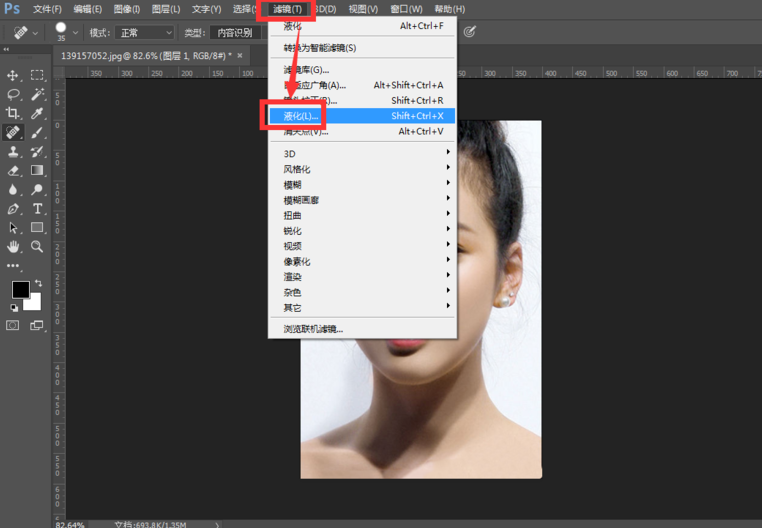Screen dimensions: 762x528
Task: Select the Gradient tool
Action: (x=37, y=170)
